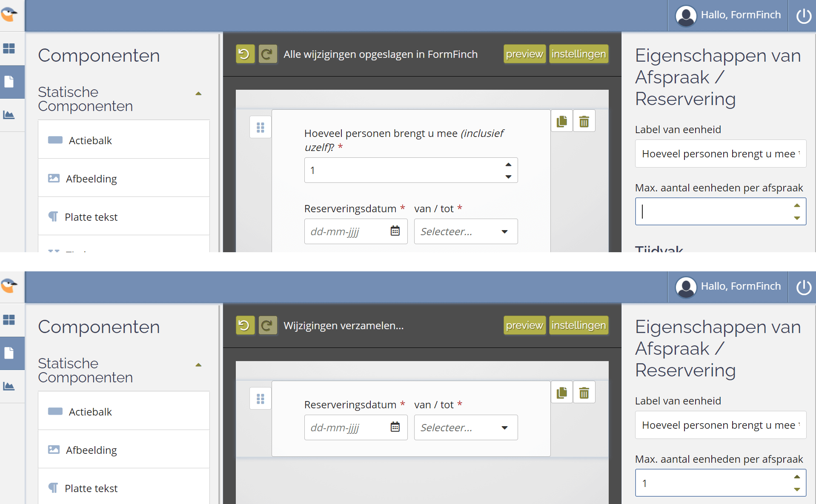
Task: Duplicate the component in bottom screenshot
Action: [562, 392]
